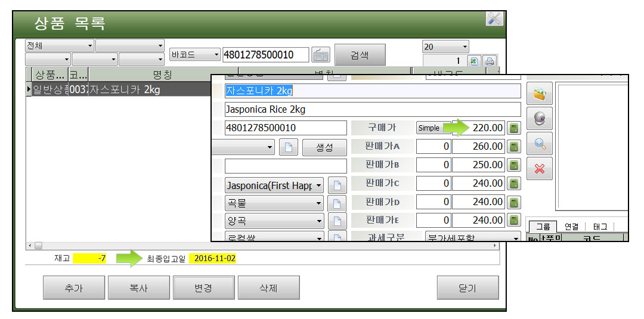Remove product image with red X icon
Image resolution: width=644 pixels, height=319 pixels.
[539, 169]
